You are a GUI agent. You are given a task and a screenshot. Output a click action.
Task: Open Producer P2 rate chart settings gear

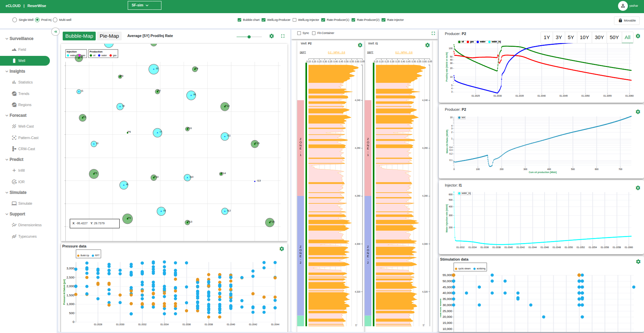[x=638, y=36]
